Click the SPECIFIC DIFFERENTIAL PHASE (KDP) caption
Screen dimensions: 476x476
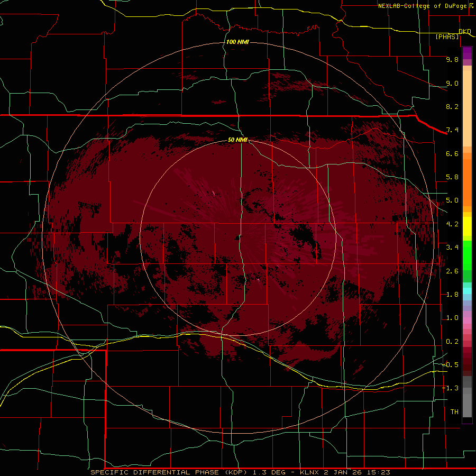click(169, 472)
